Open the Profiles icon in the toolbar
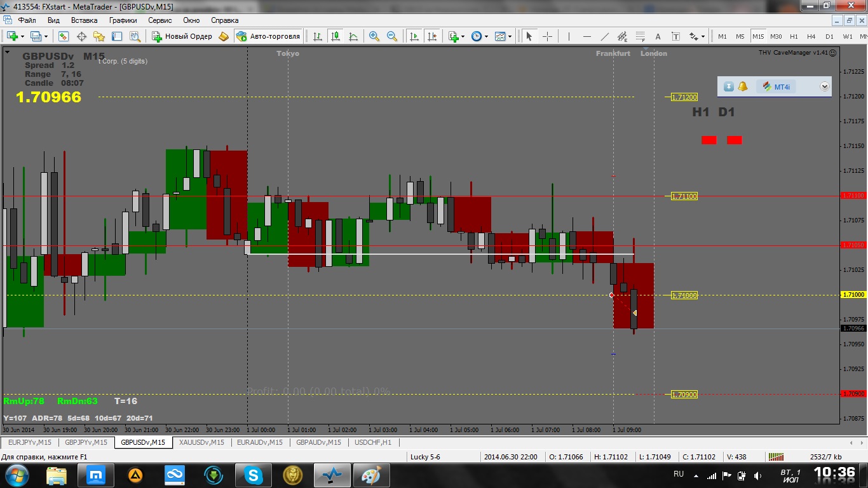868x488 pixels. (36, 36)
